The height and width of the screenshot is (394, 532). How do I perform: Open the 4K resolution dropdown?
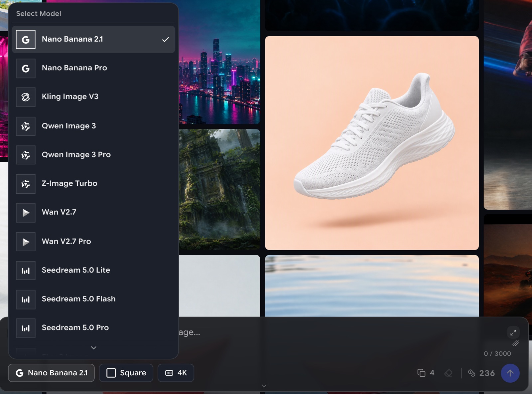(176, 373)
